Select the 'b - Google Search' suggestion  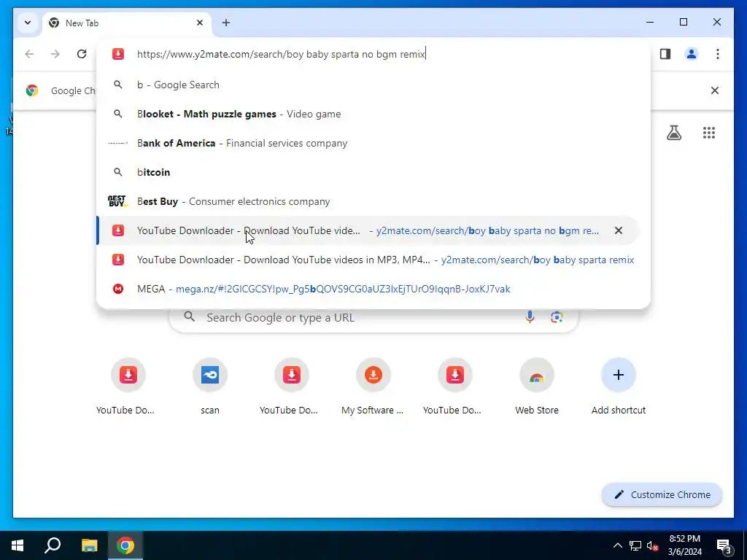click(373, 85)
